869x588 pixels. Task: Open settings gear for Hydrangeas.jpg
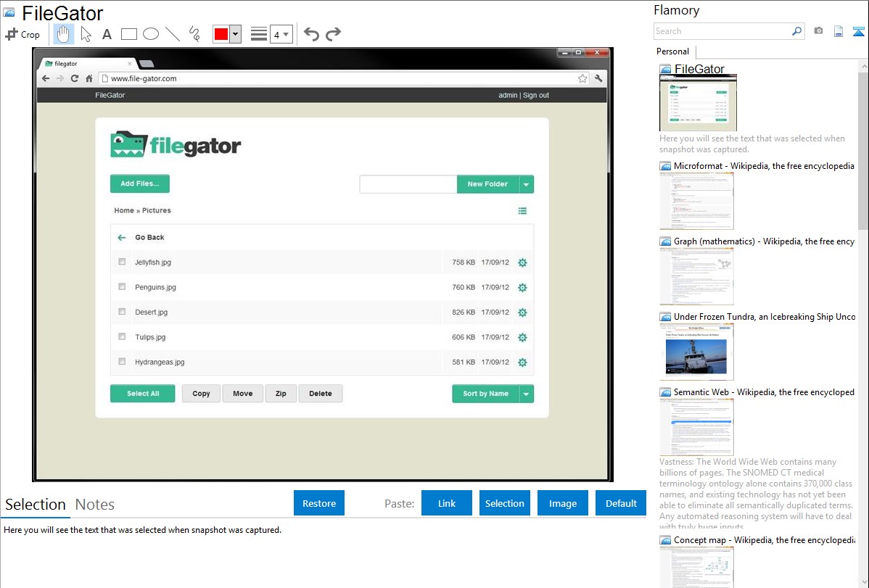pyautogui.click(x=522, y=363)
